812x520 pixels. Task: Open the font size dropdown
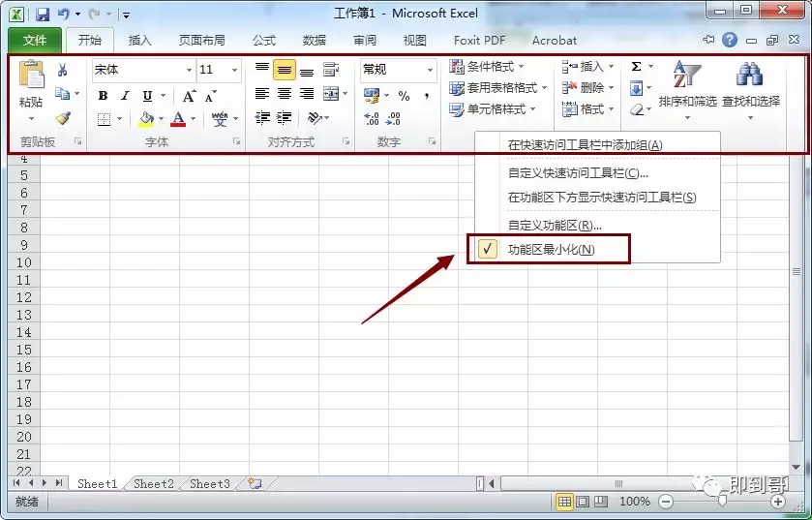click(x=234, y=70)
